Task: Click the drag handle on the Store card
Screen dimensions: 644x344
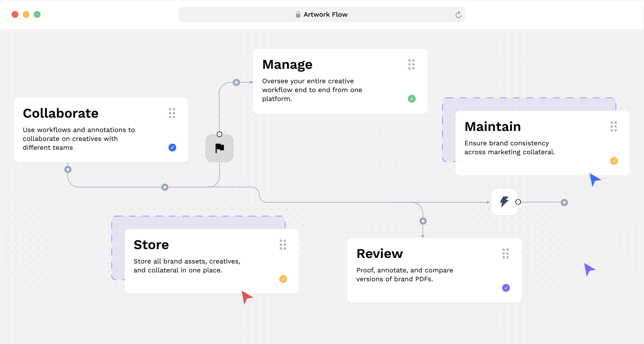Action: 283,245
